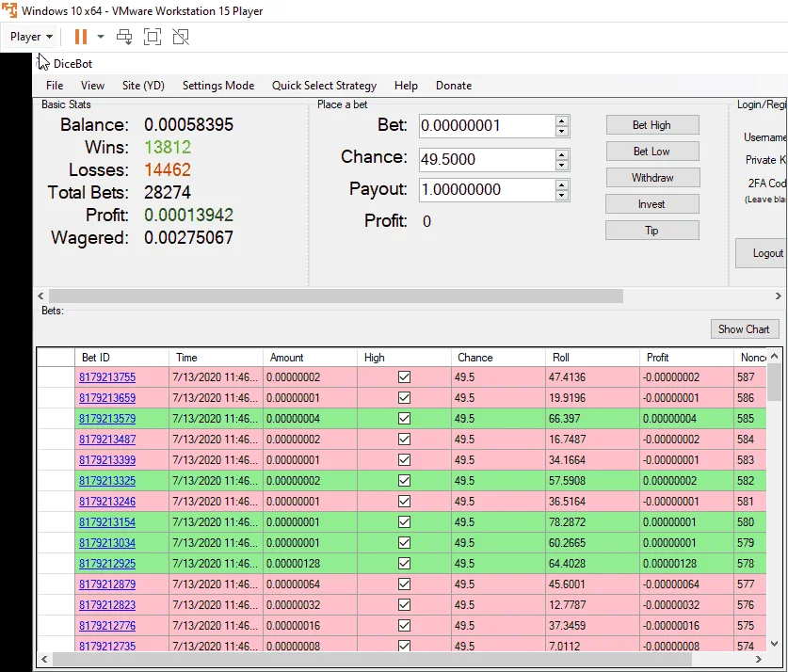Toggle High checkbox for bet 8179213246
This screenshot has height=672, width=788.
coord(404,502)
